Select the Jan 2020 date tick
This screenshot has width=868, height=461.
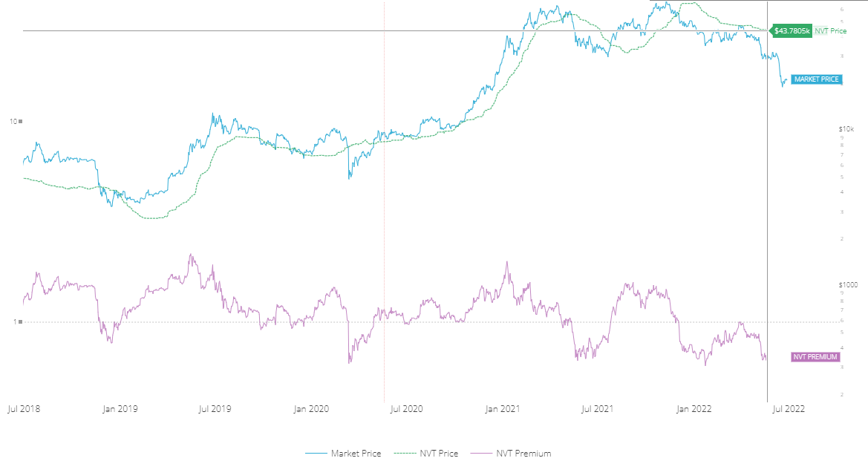[x=311, y=408]
